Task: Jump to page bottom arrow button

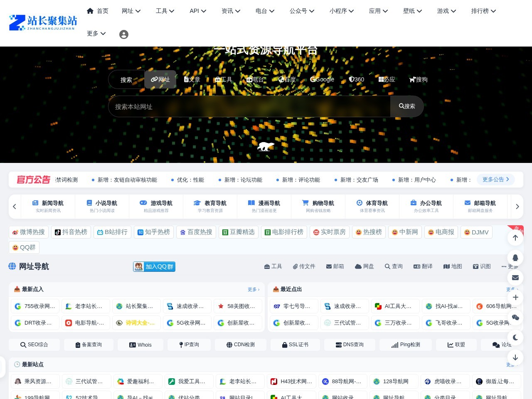Action: point(515,357)
